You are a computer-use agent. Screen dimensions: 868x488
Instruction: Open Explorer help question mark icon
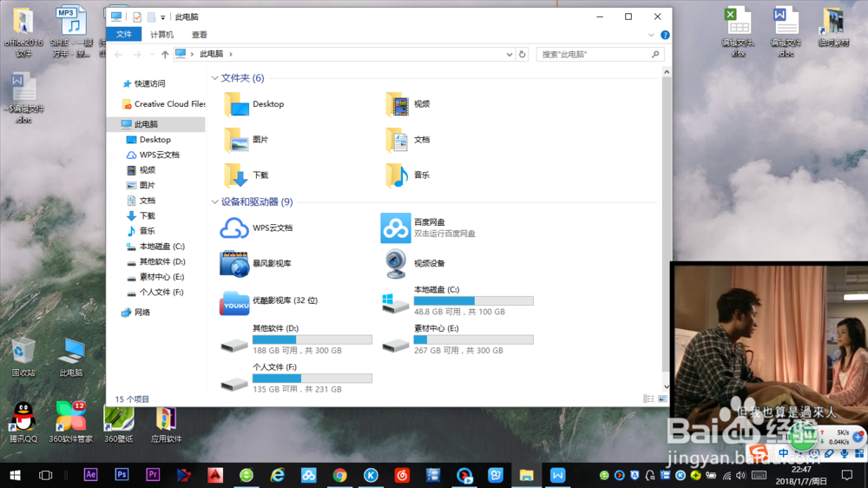click(x=665, y=35)
